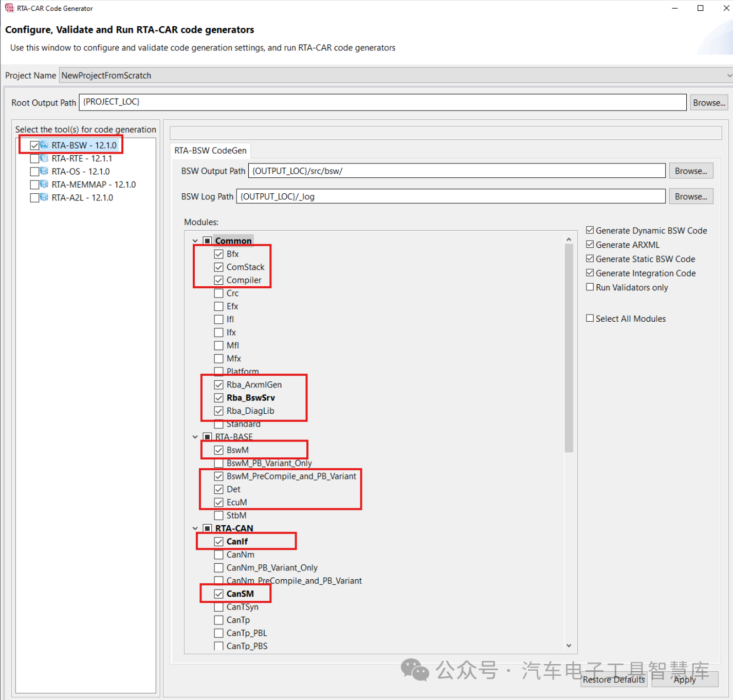Uncheck the EcuM module
The image size is (733, 700).
pos(219,502)
